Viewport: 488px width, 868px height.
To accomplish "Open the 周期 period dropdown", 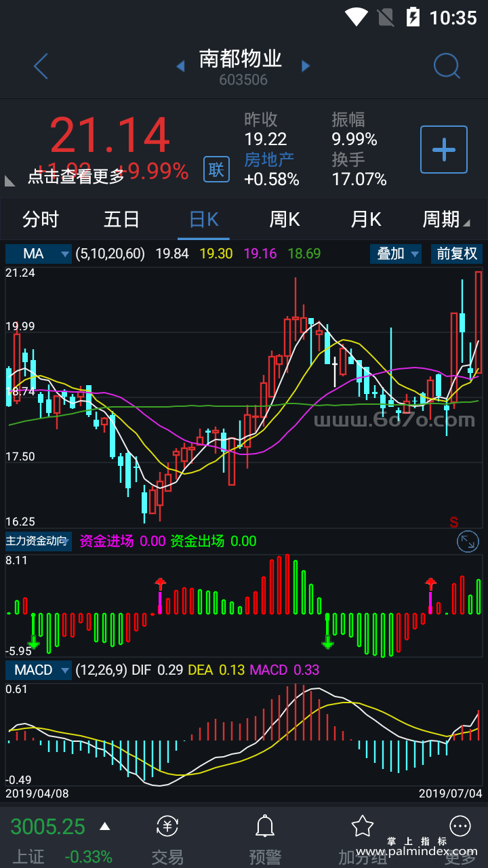I will click(x=445, y=219).
